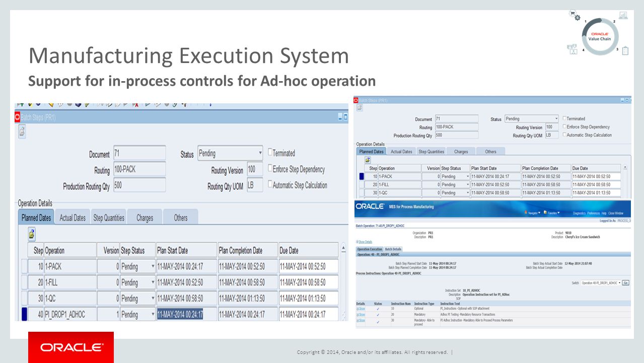Select the Operation Execution tab in MES
The height and width of the screenshot is (363, 644).
pos(370,249)
